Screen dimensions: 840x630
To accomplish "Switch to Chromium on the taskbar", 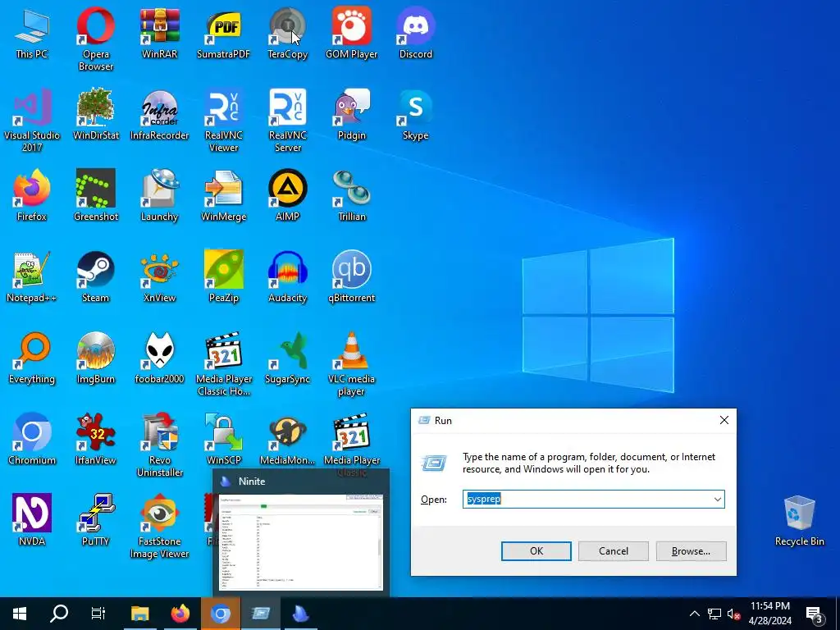I will (x=220, y=614).
